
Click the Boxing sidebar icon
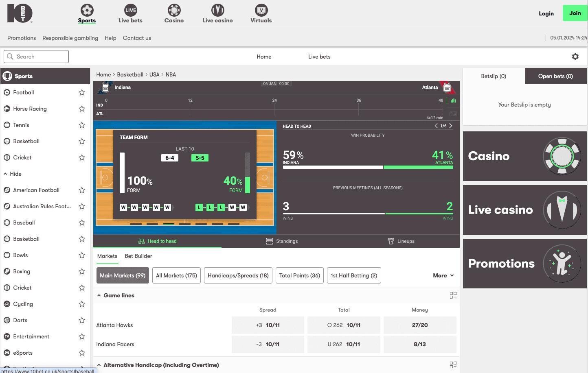[7, 271]
